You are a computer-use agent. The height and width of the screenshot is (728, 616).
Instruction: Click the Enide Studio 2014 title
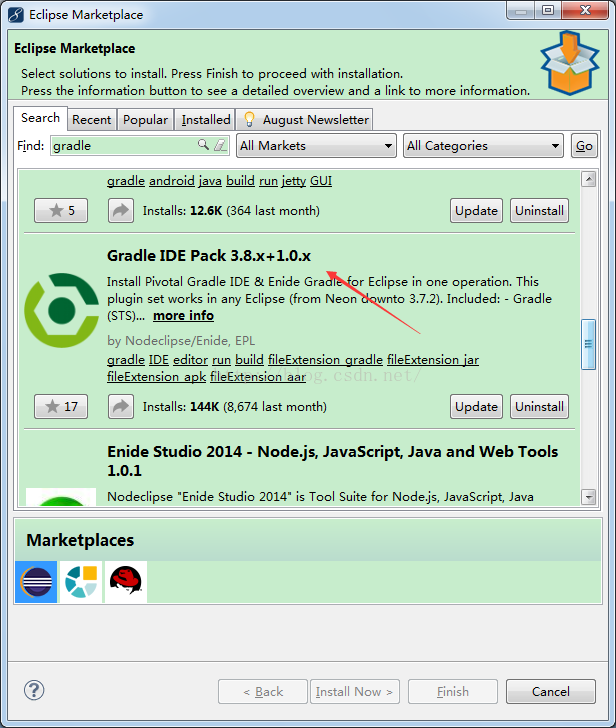point(332,461)
